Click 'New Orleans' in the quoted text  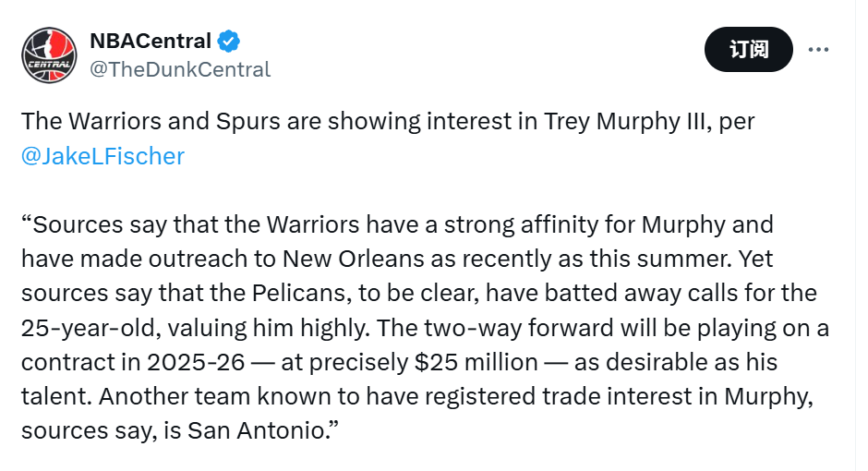click(x=353, y=259)
